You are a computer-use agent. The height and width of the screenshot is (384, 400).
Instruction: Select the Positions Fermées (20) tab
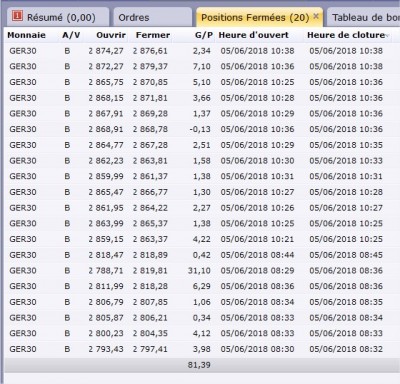coord(255,17)
